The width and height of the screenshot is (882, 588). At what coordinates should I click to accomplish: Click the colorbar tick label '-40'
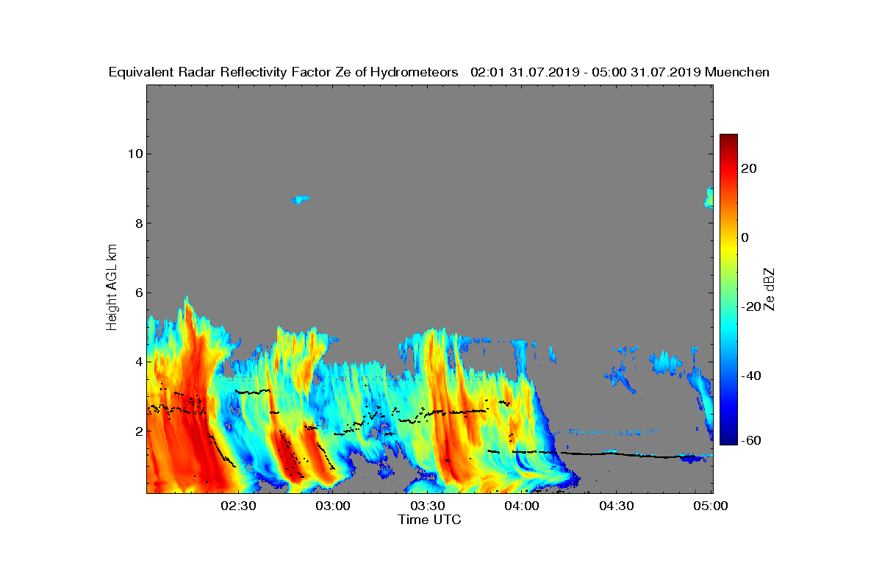coord(751,376)
